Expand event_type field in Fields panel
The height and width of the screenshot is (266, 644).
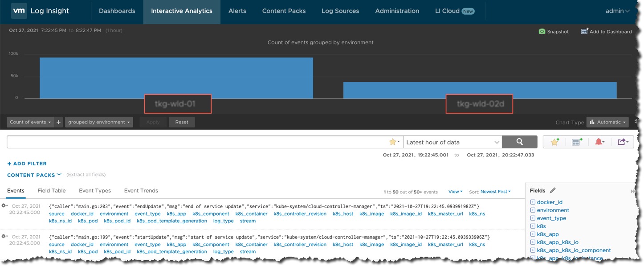coord(533,218)
